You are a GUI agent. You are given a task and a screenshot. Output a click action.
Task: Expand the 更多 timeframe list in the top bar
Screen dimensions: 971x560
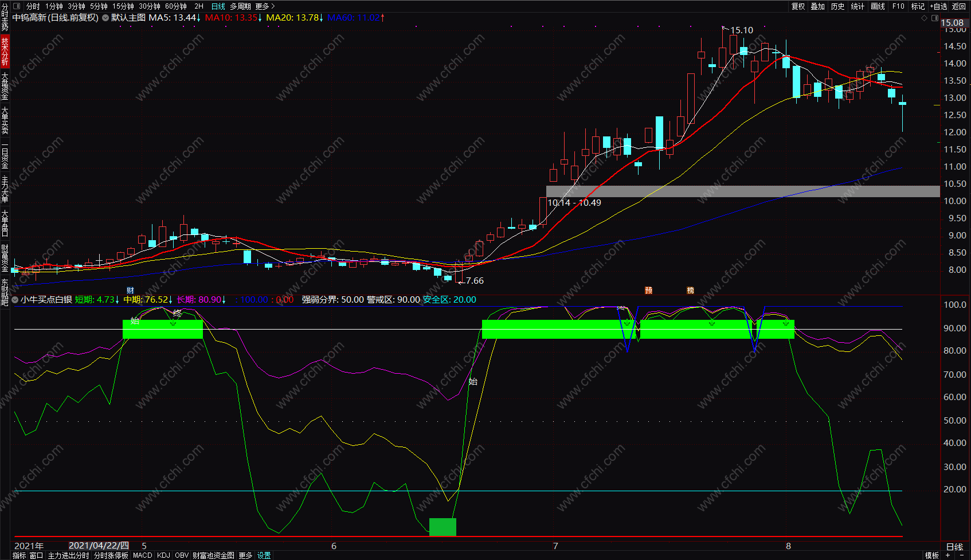[265, 6]
